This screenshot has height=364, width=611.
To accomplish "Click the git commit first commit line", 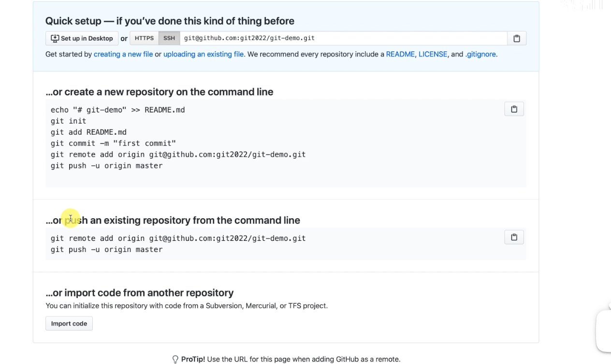I will pyautogui.click(x=113, y=143).
